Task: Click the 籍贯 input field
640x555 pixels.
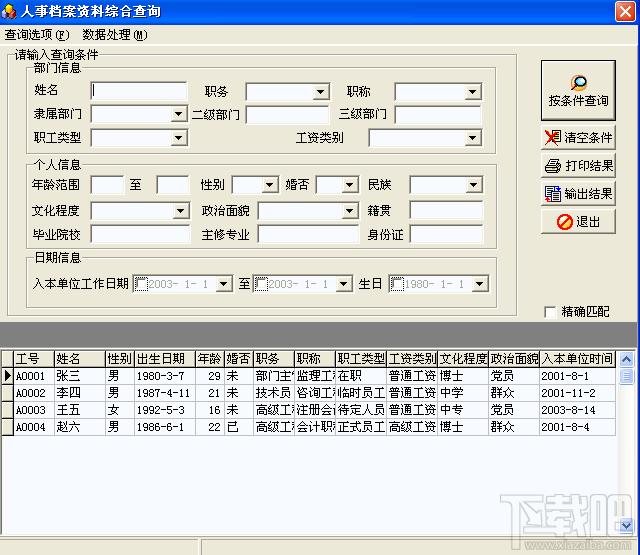Action: point(446,211)
